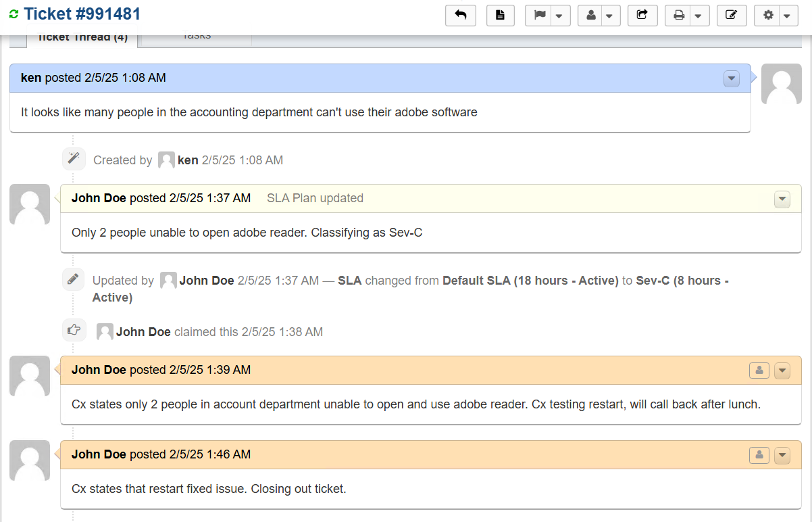Open the assign agent person icon
The height and width of the screenshot is (522, 812).
coord(591,15)
